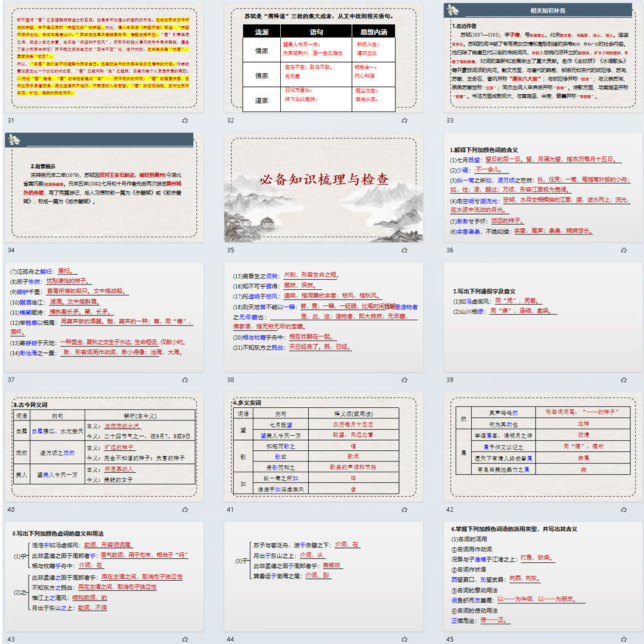644x644 pixels.
Task: Mark slide 38 with its star icon
Action: pyautogui.click(x=404, y=380)
